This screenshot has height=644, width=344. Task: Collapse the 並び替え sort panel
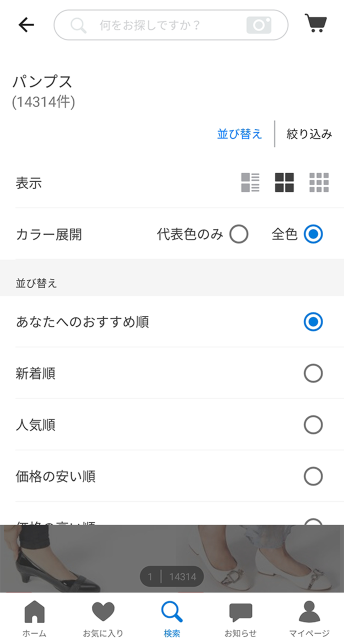coord(239,134)
